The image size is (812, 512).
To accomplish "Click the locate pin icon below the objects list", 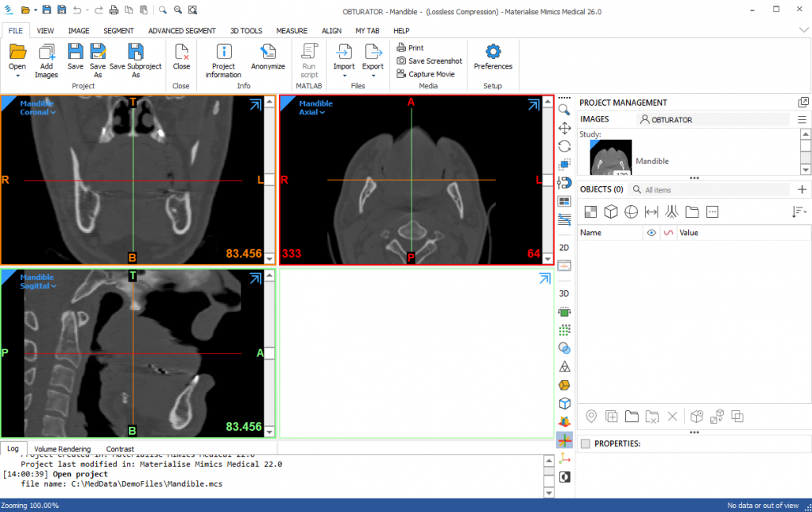I will coord(591,416).
